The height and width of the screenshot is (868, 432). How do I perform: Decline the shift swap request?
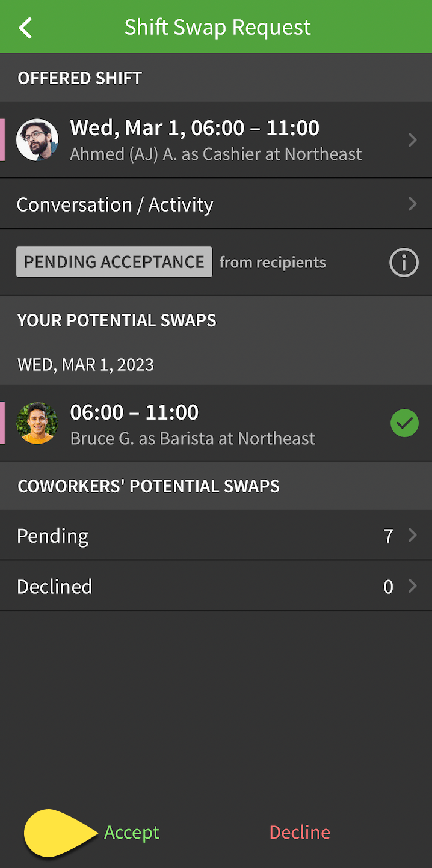pyautogui.click(x=300, y=833)
